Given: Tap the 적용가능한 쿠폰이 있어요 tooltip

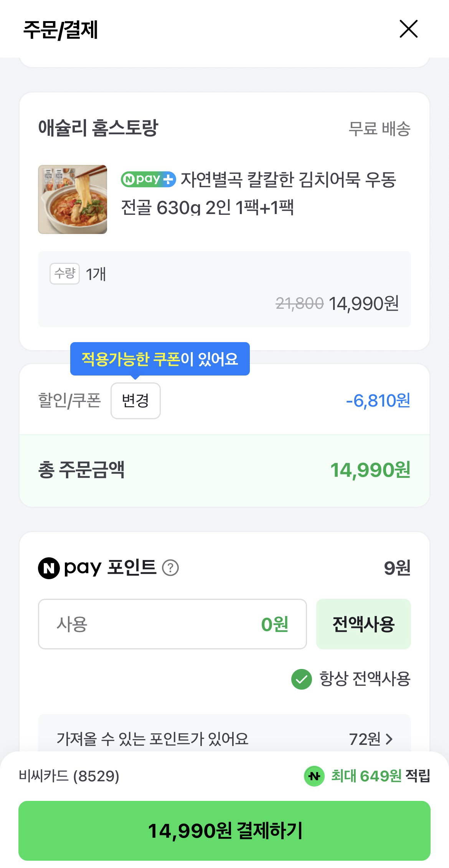Looking at the screenshot, I should (x=160, y=359).
